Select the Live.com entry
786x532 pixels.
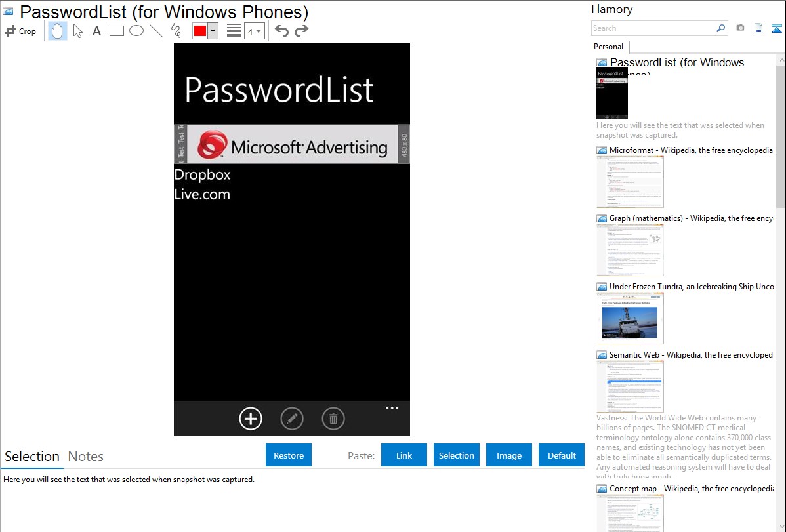[202, 195]
